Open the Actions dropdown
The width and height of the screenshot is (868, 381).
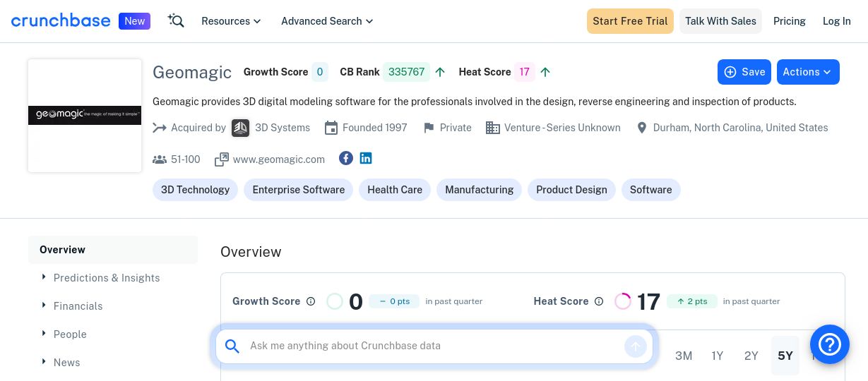point(808,72)
